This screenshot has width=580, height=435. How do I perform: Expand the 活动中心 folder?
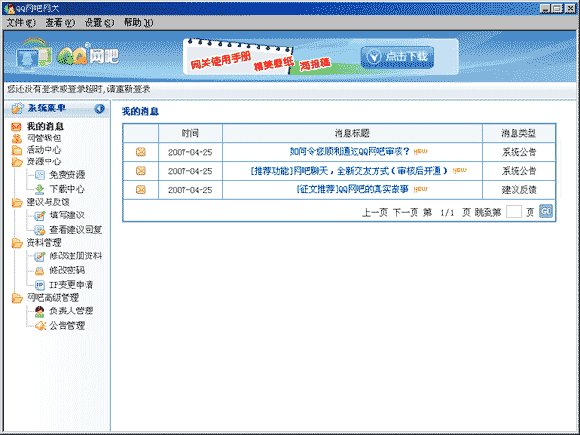(17, 150)
